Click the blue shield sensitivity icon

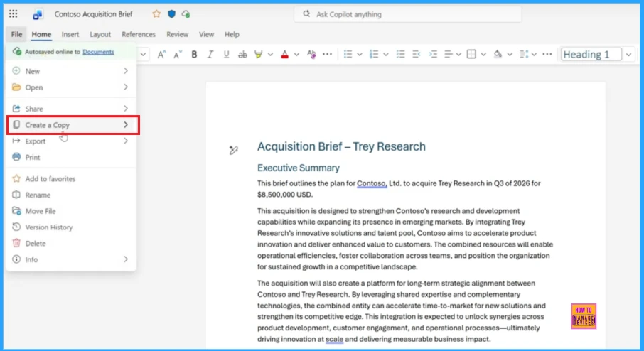(171, 14)
